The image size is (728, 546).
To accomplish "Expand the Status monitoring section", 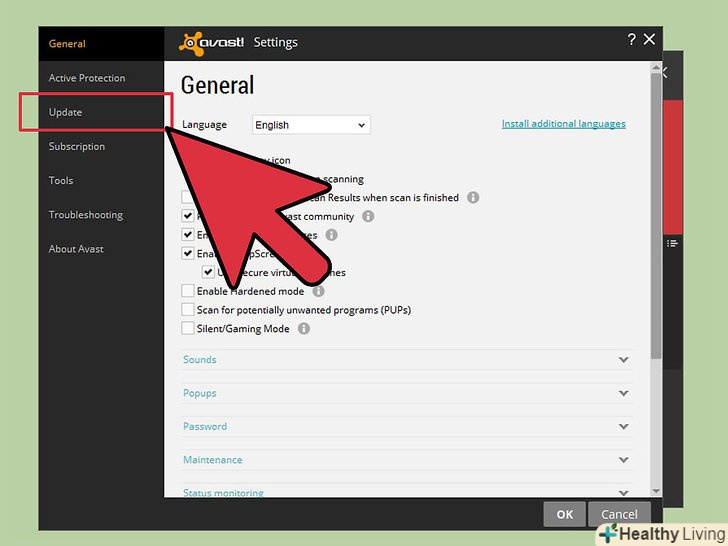I will coord(407,491).
